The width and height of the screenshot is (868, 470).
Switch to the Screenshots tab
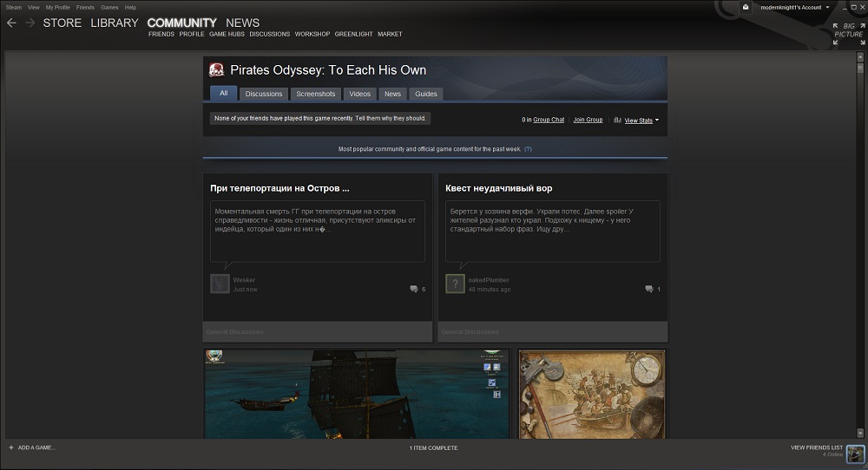pos(315,94)
